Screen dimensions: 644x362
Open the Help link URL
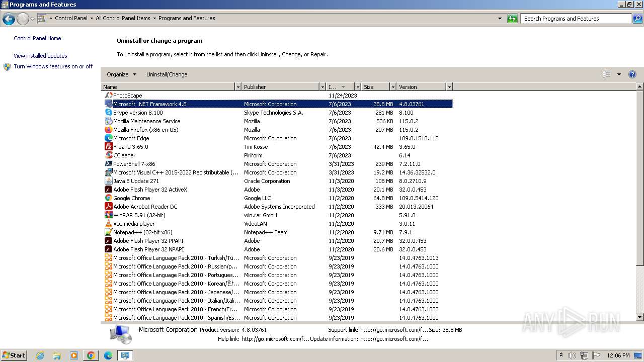click(x=275, y=339)
